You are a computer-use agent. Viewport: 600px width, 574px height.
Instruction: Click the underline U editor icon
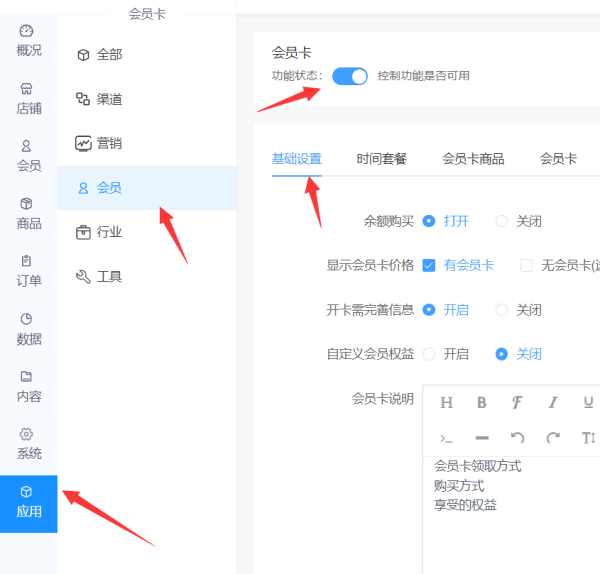point(588,403)
